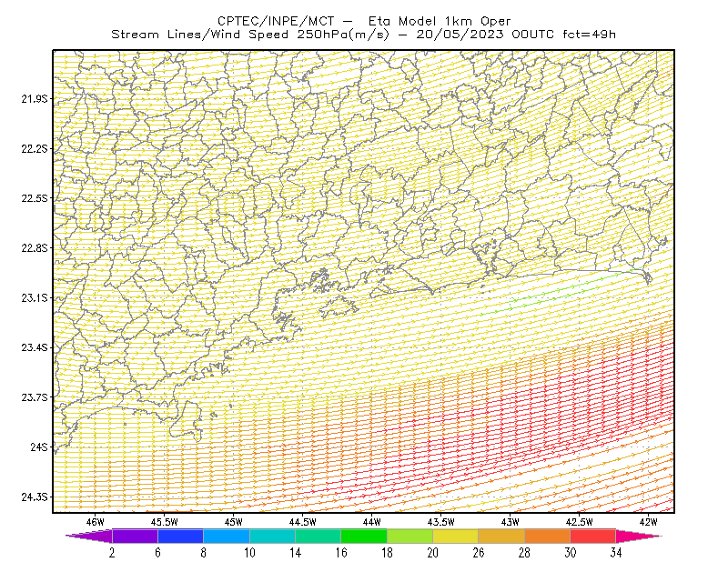Click the cyan 10-14 legend swatch
The width and height of the screenshot is (728, 562).
pos(272,536)
